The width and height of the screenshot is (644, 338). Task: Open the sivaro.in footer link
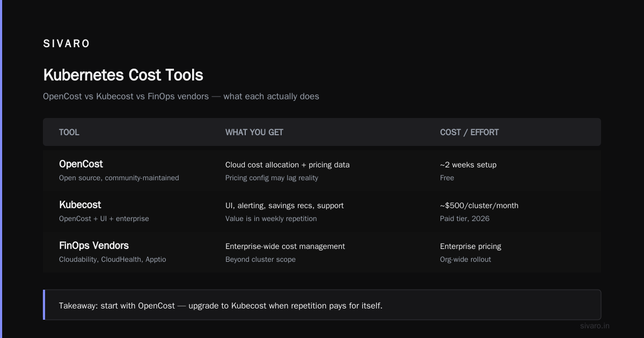pos(595,326)
